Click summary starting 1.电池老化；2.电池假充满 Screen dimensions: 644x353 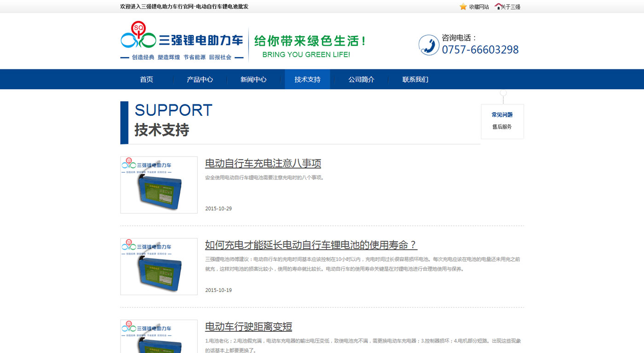(363, 346)
